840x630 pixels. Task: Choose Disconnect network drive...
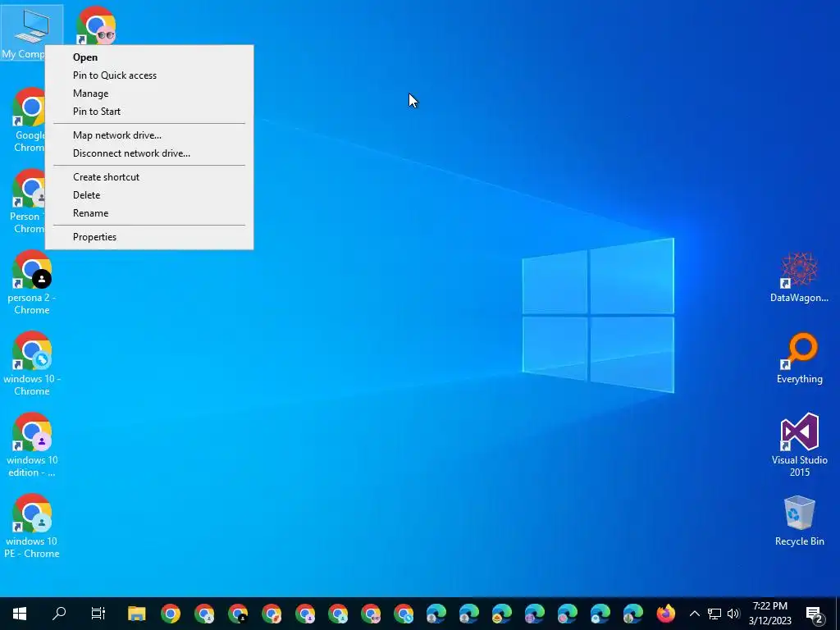coord(149,153)
